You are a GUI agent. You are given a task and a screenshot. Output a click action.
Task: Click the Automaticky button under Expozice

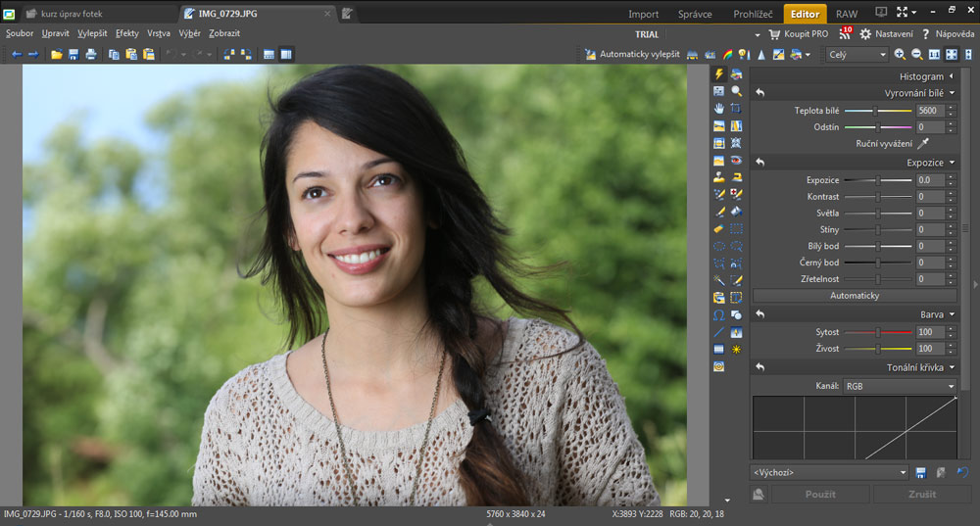tap(855, 295)
